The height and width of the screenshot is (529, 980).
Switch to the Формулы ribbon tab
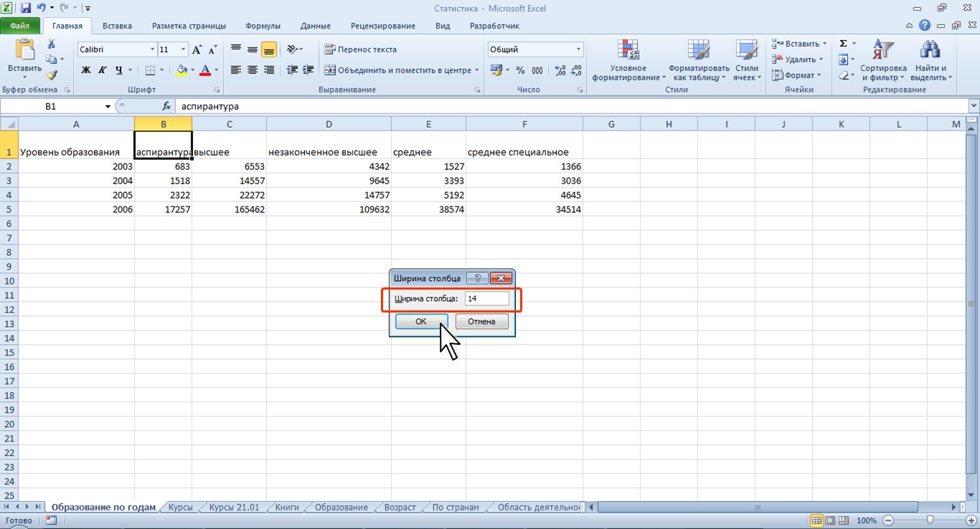pyautogui.click(x=263, y=26)
